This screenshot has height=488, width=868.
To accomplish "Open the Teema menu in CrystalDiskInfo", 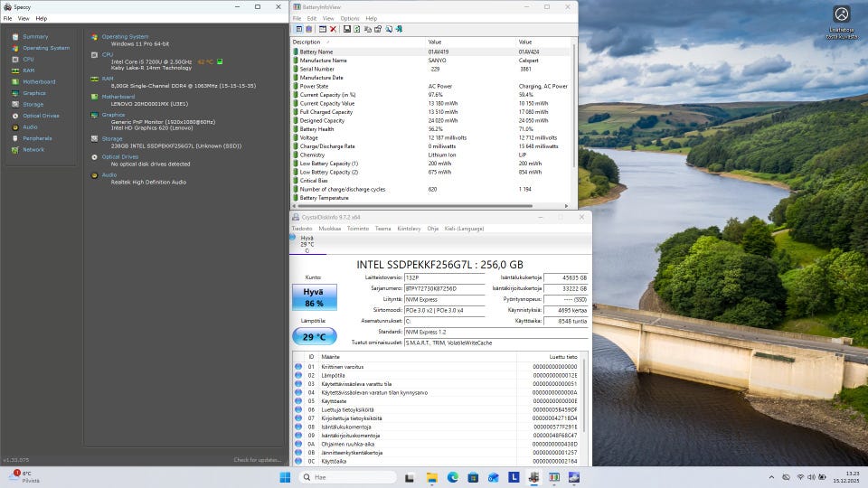I will coord(383,229).
